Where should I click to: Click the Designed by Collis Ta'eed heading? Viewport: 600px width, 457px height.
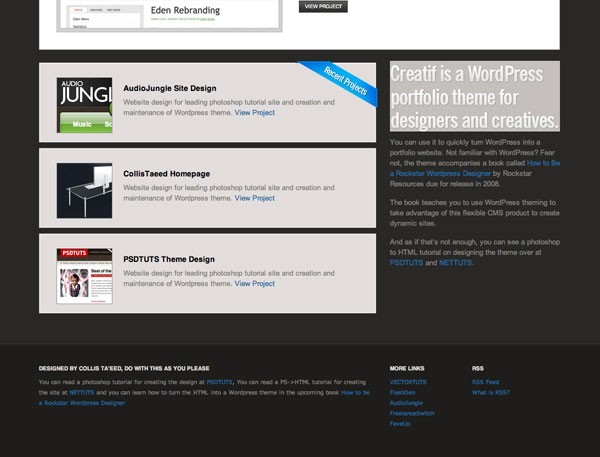(124, 368)
